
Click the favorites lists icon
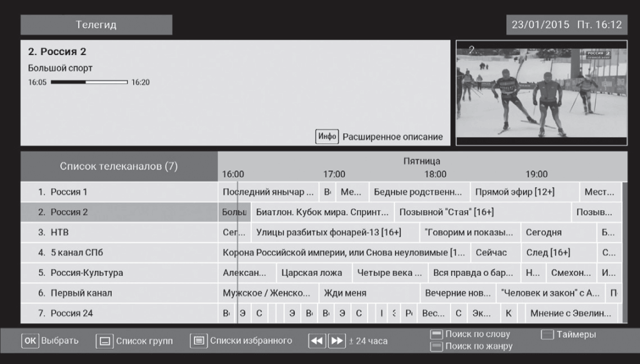point(199,341)
